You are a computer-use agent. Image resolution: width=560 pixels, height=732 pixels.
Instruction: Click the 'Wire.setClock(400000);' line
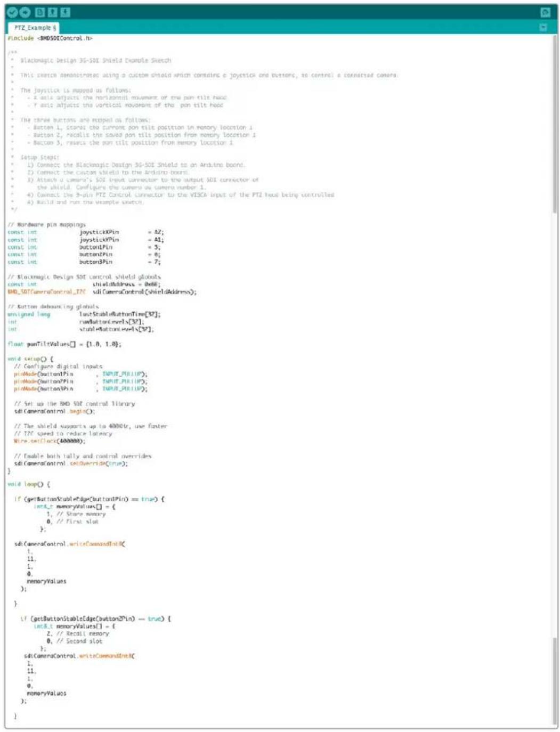click(50, 441)
